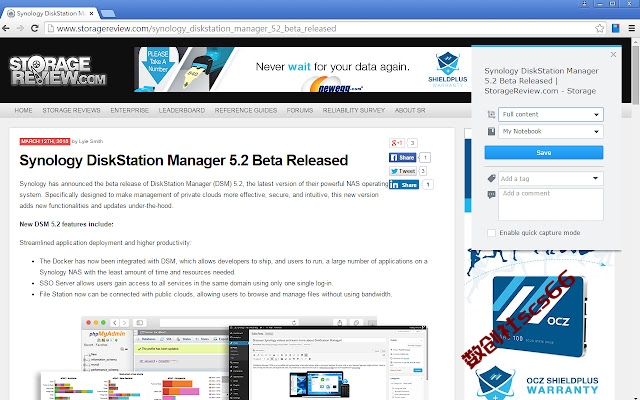Click the article title Synology DiskStation Manager 5.2
This screenshot has width=640, height=400.
pos(184,160)
